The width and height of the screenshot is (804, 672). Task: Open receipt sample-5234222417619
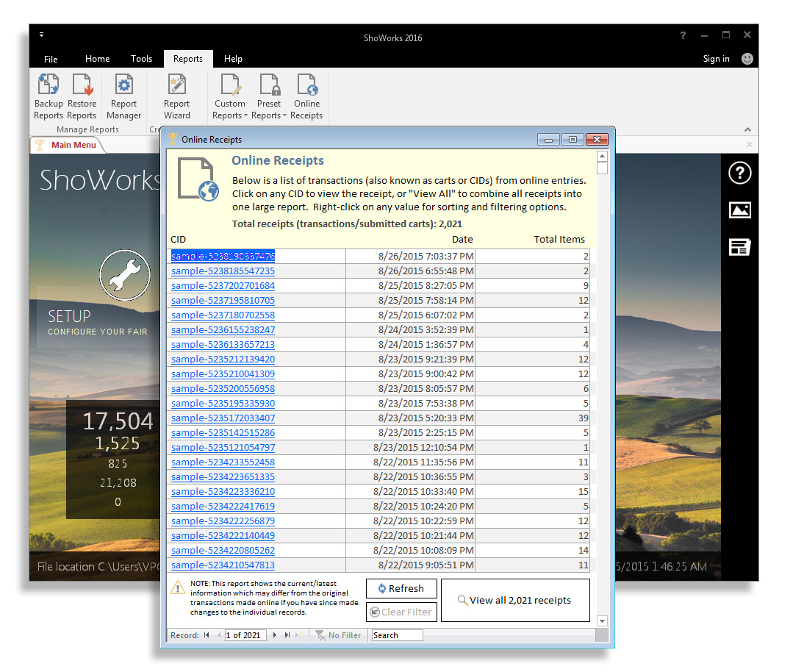223,507
